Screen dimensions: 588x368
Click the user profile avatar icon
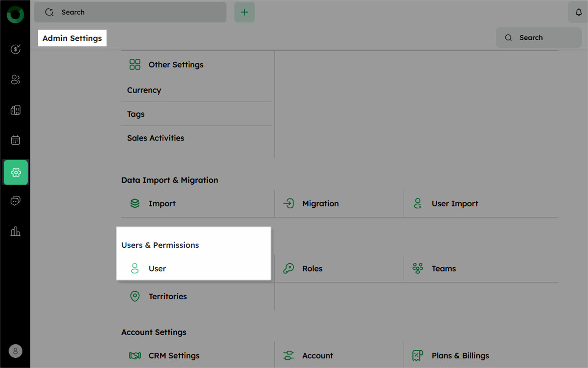(x=15, y=351)
